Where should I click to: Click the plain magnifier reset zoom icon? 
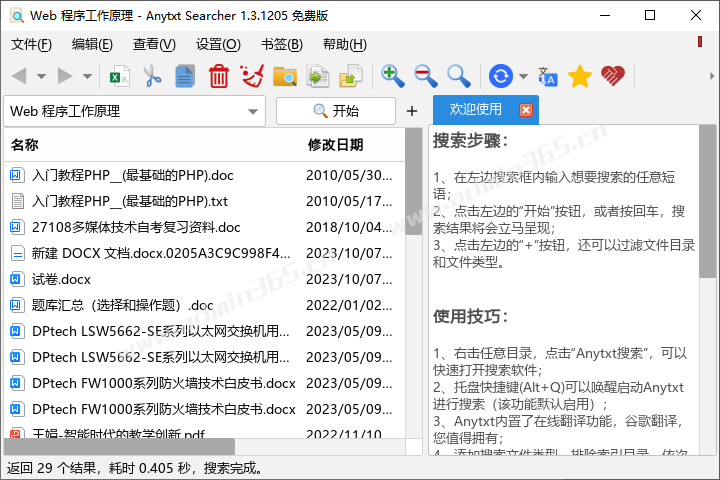[459, 76]
